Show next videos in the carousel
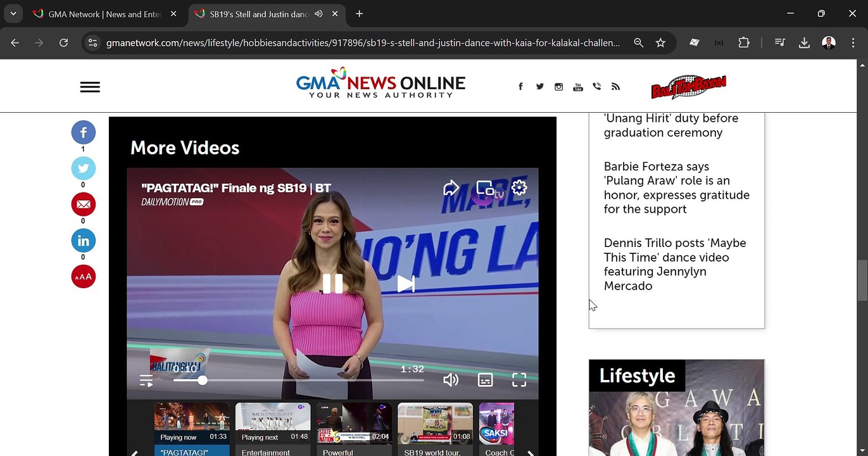 click(x=531, y=452)
